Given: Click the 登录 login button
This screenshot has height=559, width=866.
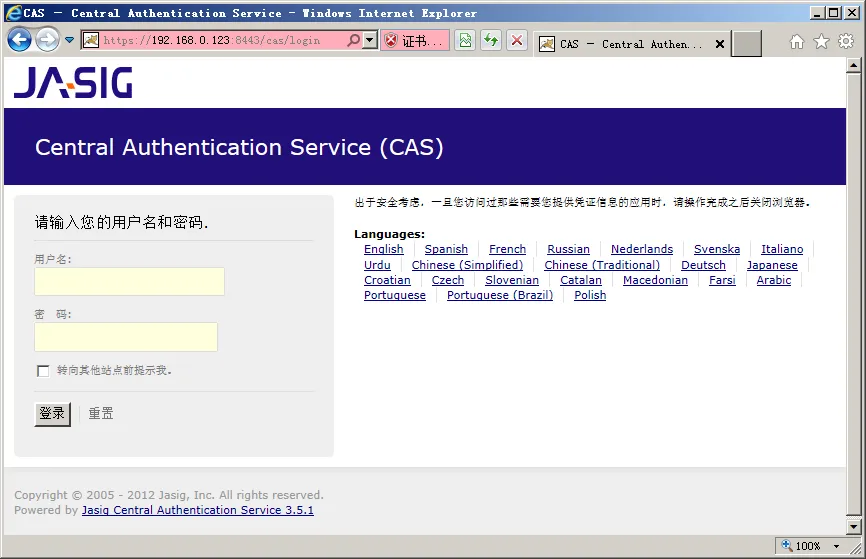Looking at the screenshot, I should pos(52,414).
